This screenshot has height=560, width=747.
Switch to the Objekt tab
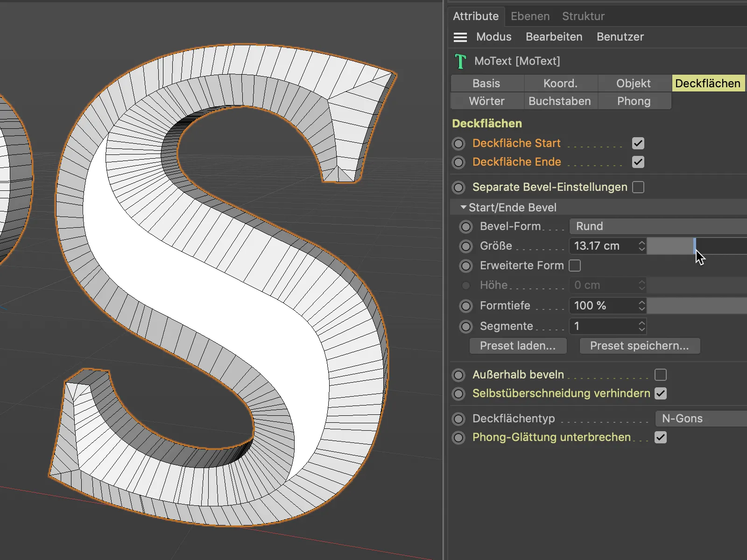(x=633, y=84)
